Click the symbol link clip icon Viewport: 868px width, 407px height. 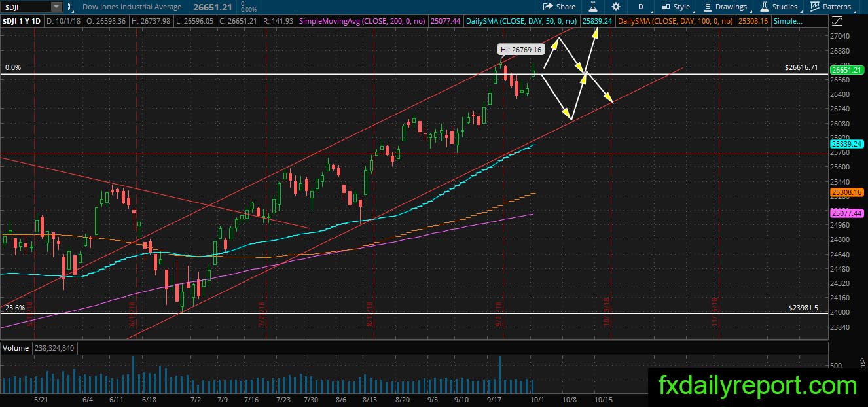point(69,7)
